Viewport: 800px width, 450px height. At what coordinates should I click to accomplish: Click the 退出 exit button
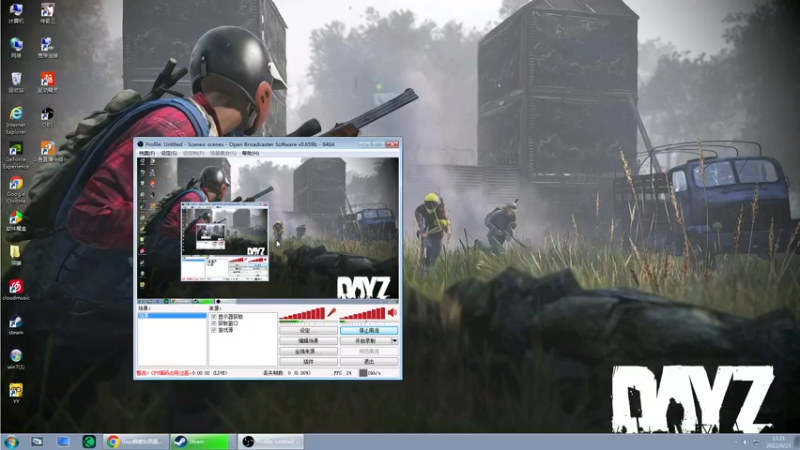tap(369, 362)
